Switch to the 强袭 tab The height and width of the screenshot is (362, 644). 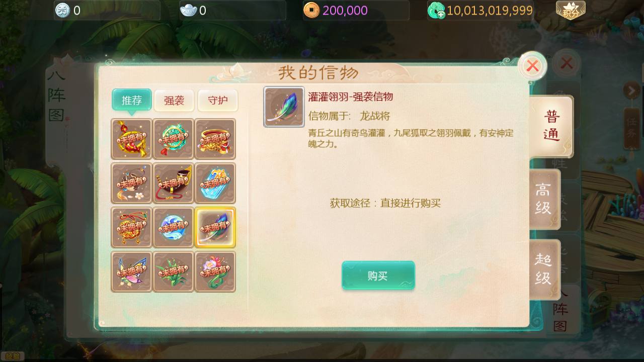[x=174, y=101]
